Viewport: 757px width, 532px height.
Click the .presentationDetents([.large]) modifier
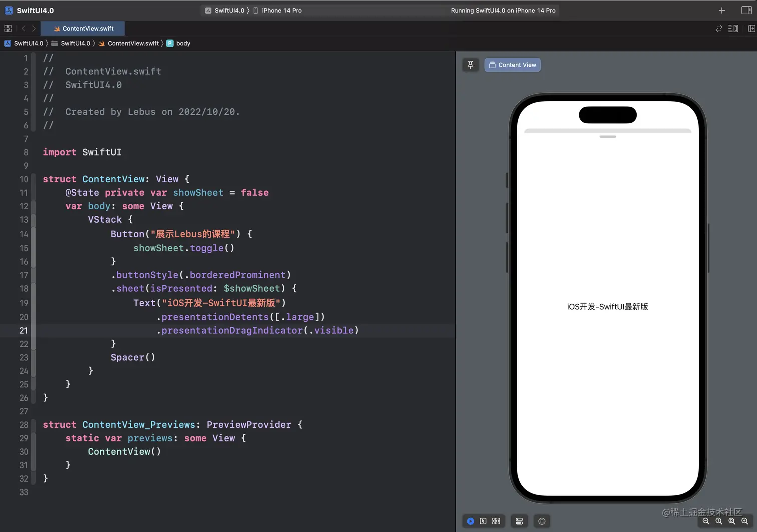point(240,317)
